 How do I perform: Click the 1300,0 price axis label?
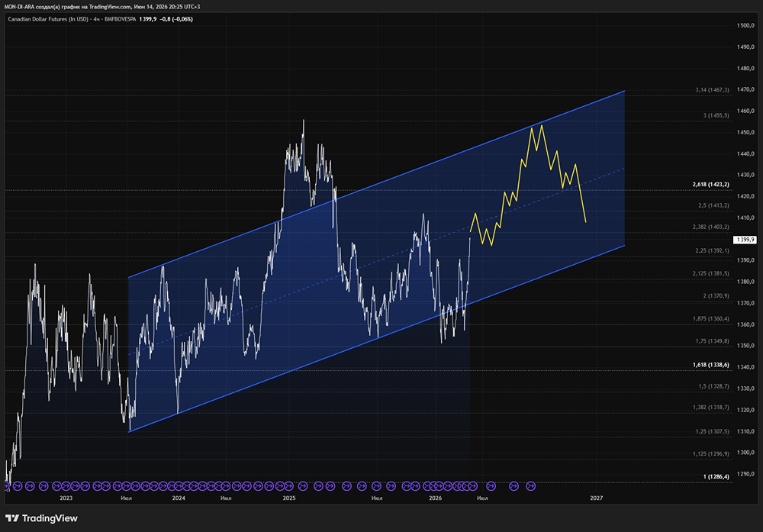pos(745,452)
